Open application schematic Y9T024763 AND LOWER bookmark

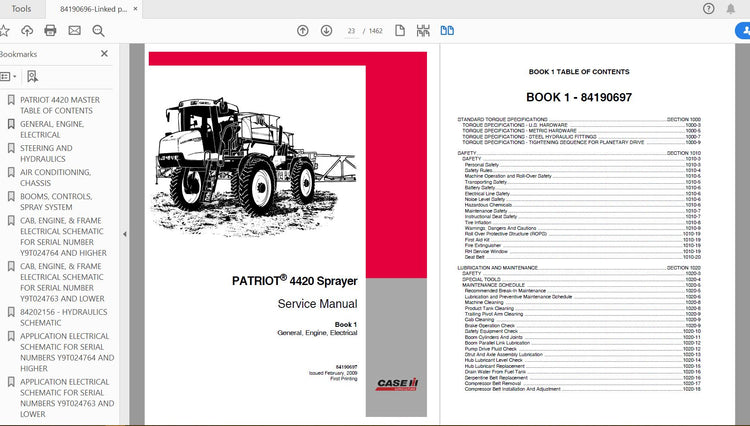point(67,398)
